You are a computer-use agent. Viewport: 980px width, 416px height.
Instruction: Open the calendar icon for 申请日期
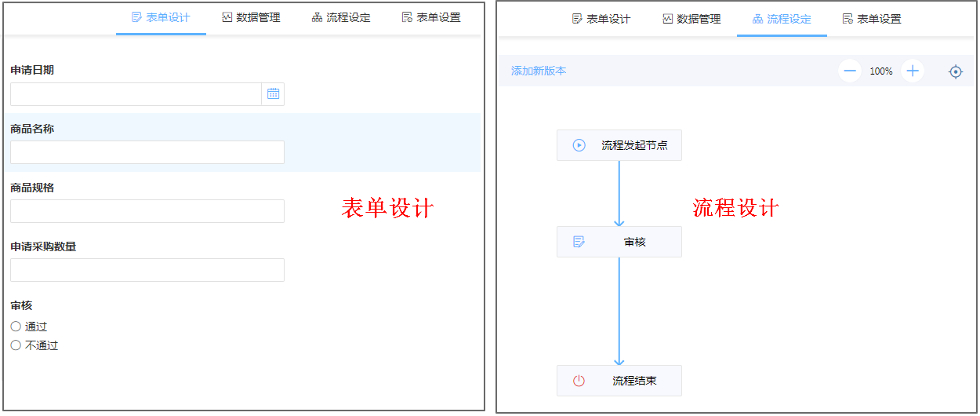(x=273, y=94)
